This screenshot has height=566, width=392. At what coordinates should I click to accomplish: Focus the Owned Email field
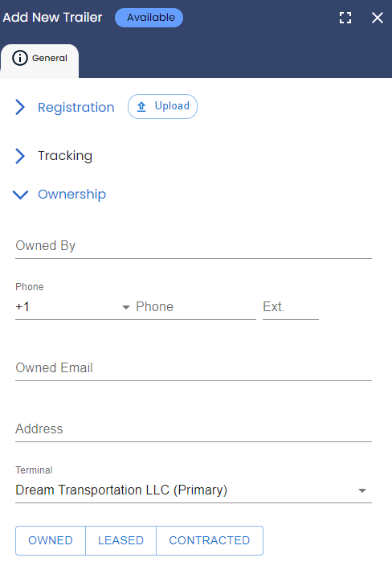[x=194, y=368]
